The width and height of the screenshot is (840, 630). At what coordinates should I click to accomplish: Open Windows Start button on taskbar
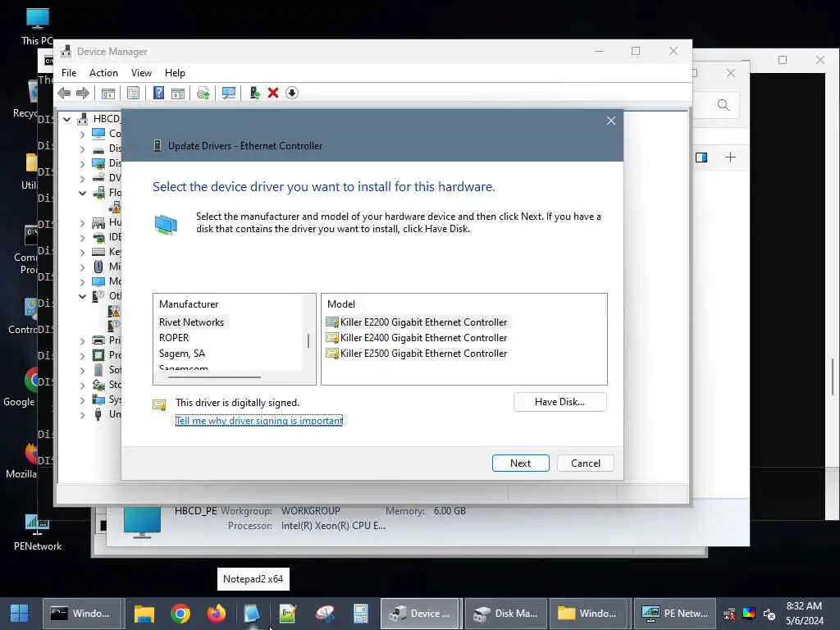[x=20, y=614]
